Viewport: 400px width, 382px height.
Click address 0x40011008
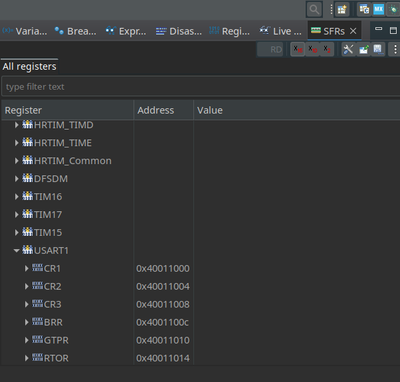(163, 304)
